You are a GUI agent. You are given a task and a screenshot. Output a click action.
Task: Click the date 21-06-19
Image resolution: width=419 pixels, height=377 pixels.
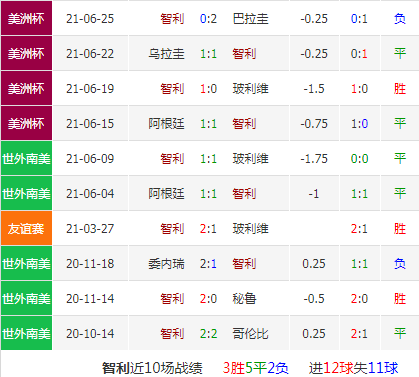[90, 89]
